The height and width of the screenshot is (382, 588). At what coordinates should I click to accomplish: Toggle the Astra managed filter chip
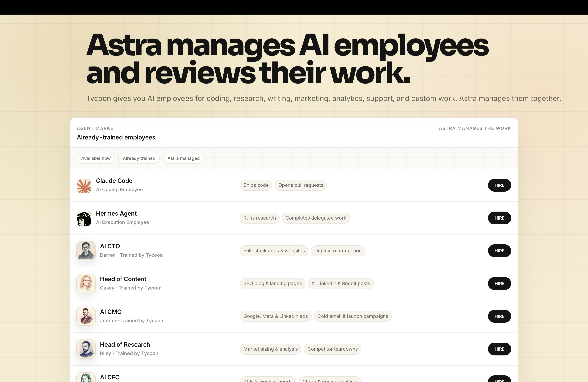(x=183, y=158)
